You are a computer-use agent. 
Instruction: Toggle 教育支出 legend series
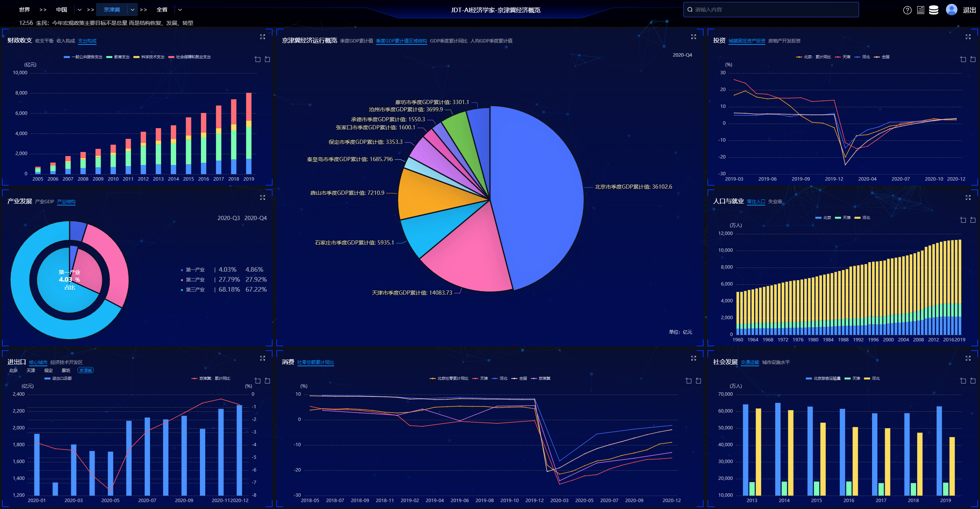coord(118,57)
